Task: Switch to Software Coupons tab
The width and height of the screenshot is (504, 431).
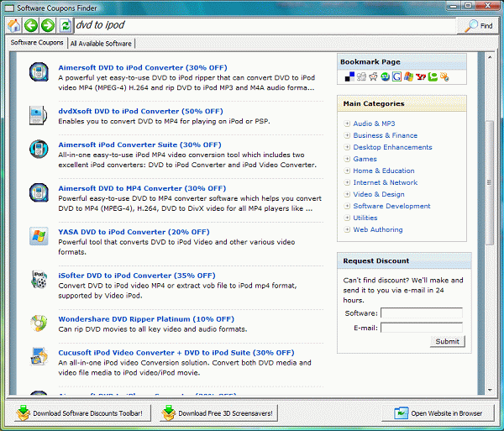Action: click(37, 43)
